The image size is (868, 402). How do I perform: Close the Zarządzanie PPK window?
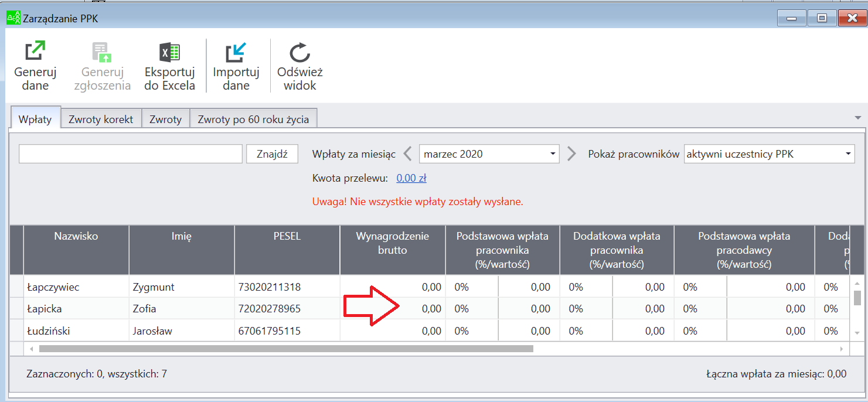click(x=852, y=18)
